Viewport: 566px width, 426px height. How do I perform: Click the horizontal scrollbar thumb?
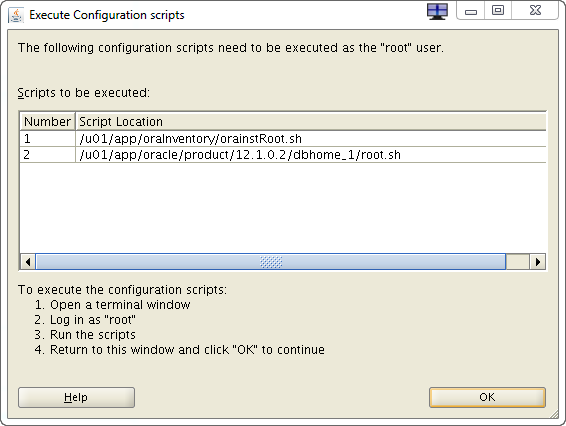coord(271,262)
